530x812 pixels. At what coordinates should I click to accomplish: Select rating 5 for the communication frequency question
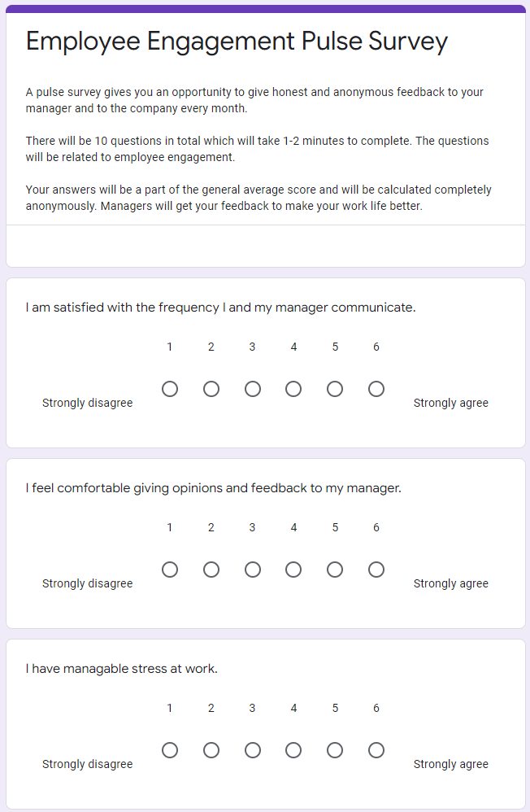pyautogui.click(x=335, y=389)
